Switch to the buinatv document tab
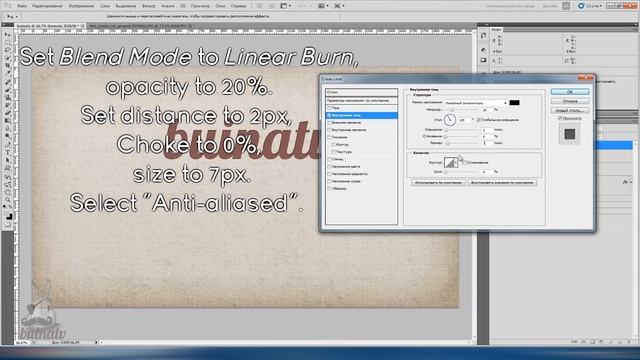This screenshot has width=640, height=360. 50,26
